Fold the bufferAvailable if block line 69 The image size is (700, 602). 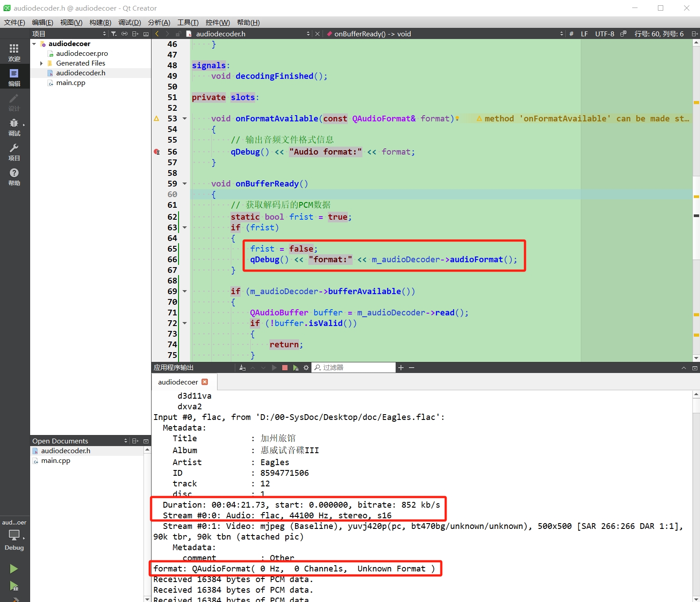tap(185, 291)
